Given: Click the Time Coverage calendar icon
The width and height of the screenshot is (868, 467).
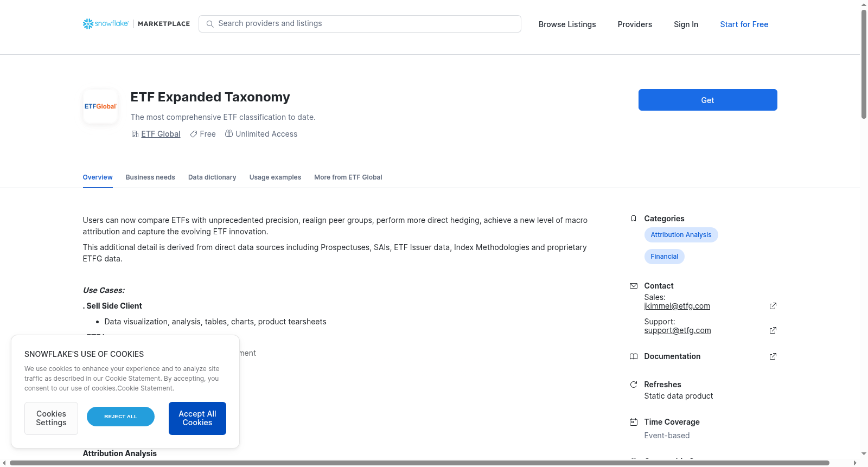Looking at the screenshot, I should coord(634,422).
